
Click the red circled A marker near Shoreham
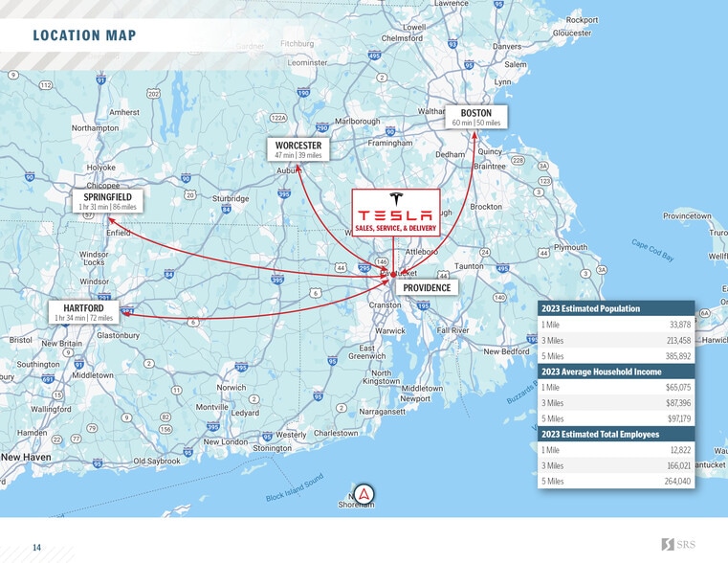point(364,494)
